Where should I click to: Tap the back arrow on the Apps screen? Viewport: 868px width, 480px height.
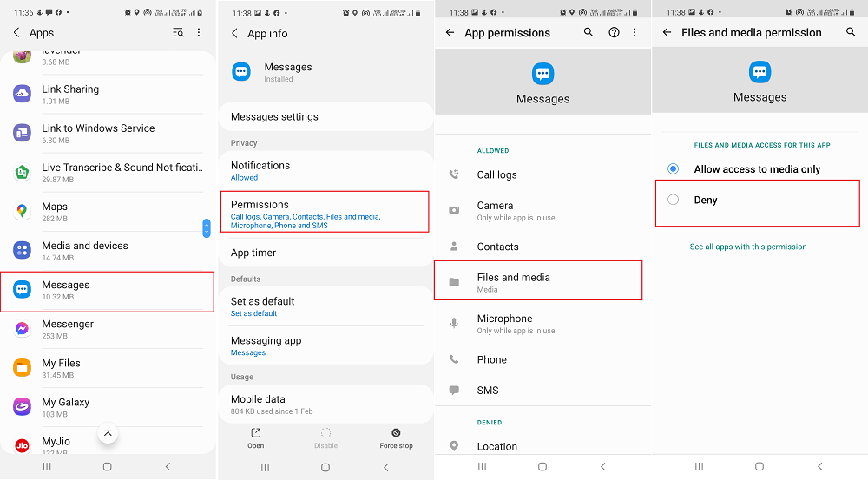click(x=16, y=33)
